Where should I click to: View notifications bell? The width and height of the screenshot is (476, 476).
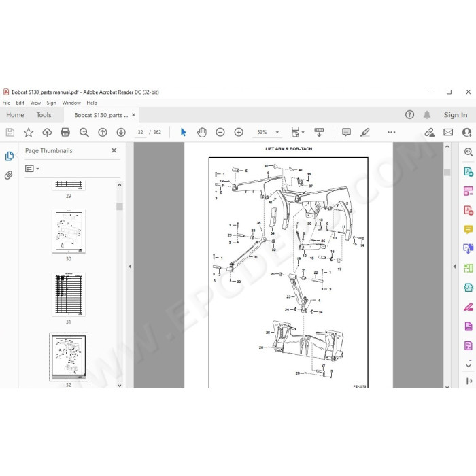(427, 115)
